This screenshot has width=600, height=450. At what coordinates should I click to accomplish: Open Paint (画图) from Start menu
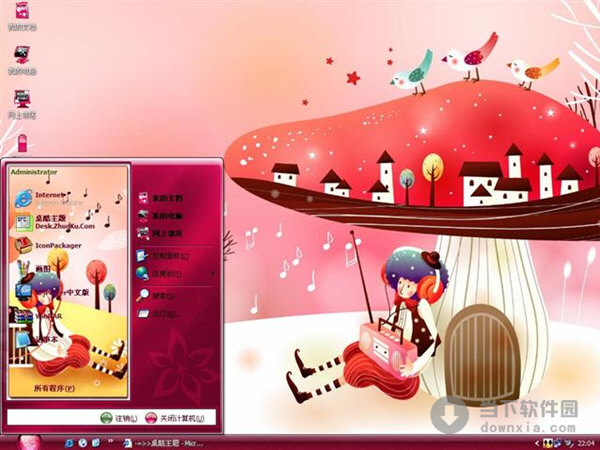point(33,269)
